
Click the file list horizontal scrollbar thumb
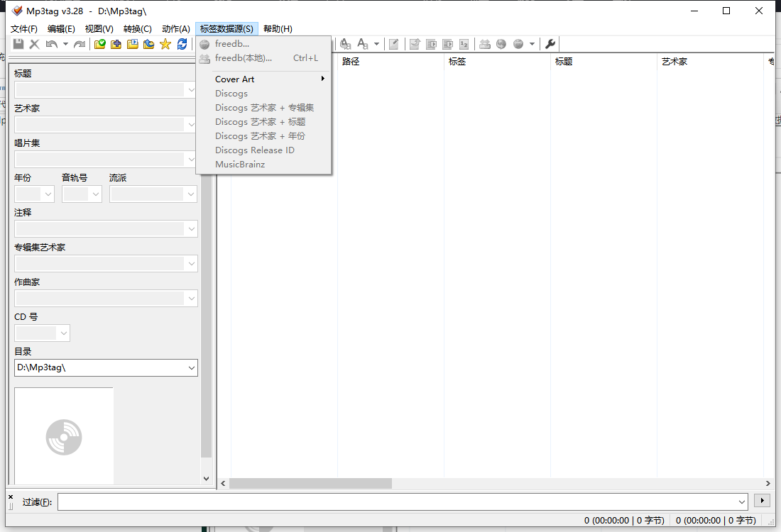[310, 483]
